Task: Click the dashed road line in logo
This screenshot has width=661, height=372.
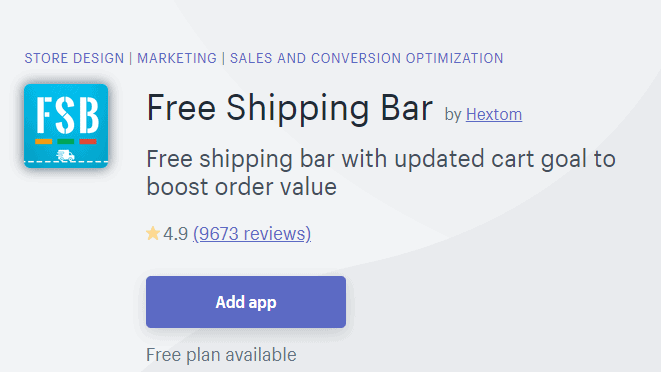Action: tap(66, 162)
